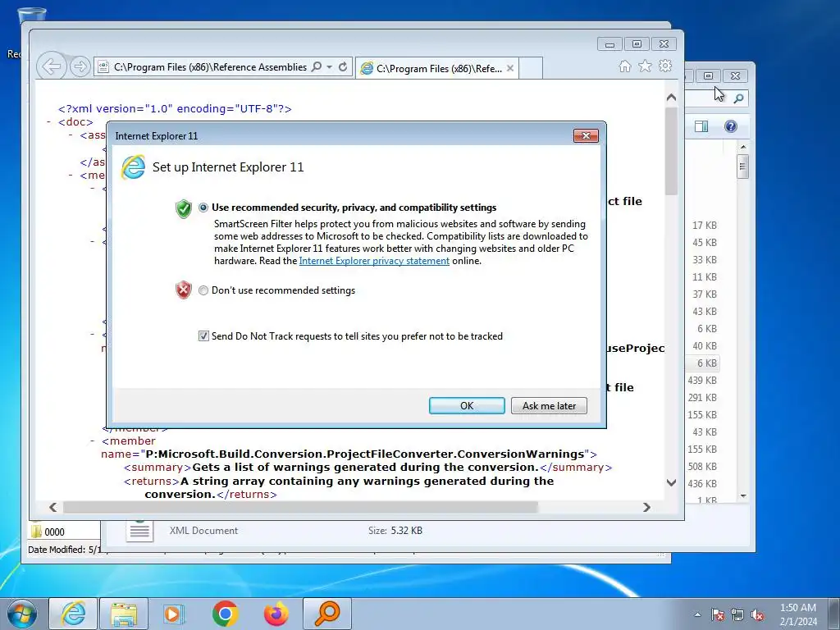The width and height of the screenshot is (840, 630).
Task: Click the IE Back navigation arrow
Action: 52,66
